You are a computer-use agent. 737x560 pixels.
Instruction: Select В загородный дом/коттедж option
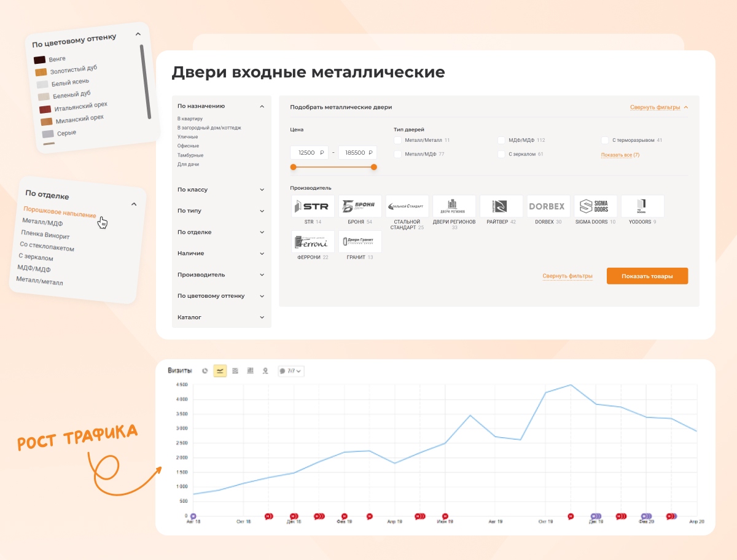pos(209,128)
